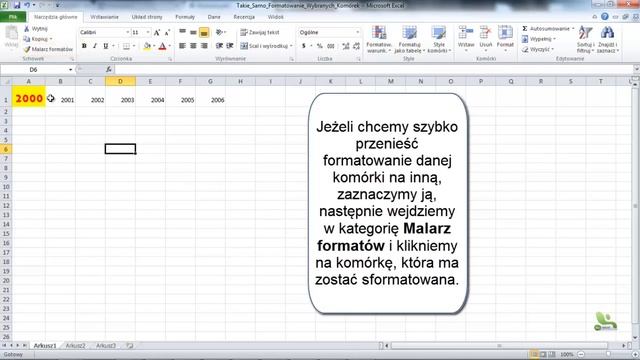The image size is (640, 360).
Task: Open Sortuj i filtruj menu
Action: 586,39
